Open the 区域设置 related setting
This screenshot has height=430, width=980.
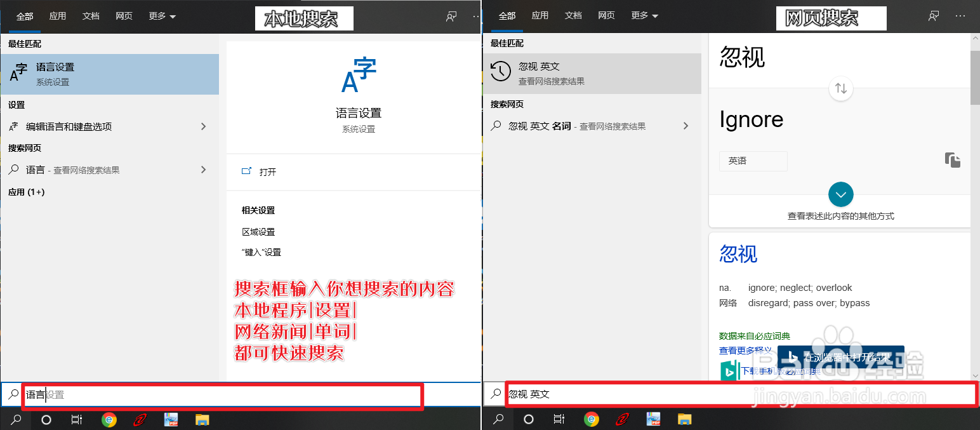point(258,232)
